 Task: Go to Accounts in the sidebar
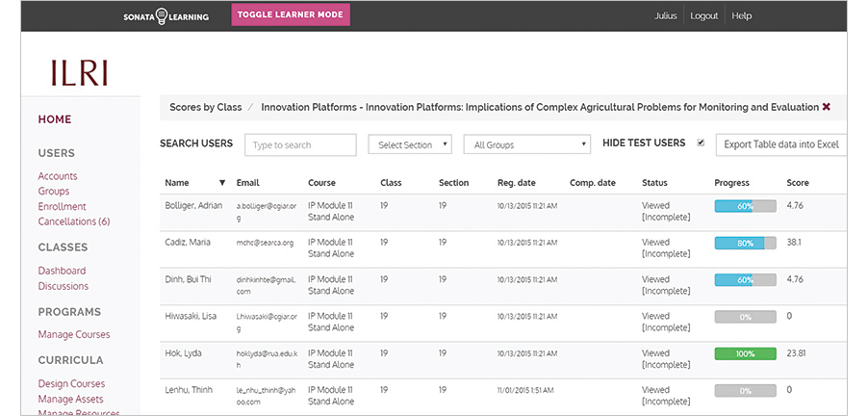[x=58, y=176]
